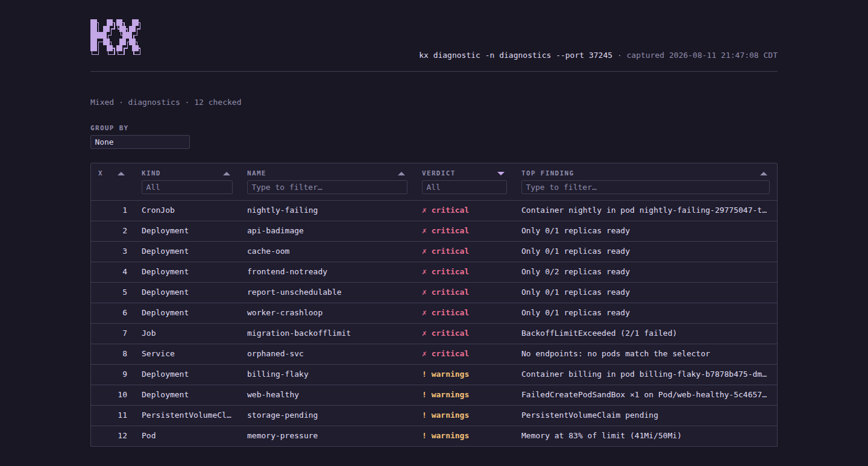Click 'Container nightly in pod' finding
The width and height of the screenshot is (868, 466).
[x=644, y=210]
